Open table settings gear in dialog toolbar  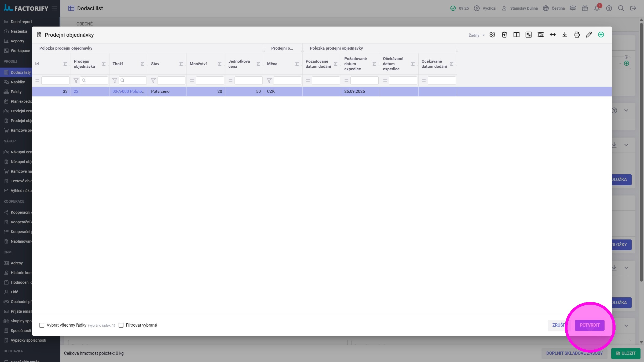(492, 35)
